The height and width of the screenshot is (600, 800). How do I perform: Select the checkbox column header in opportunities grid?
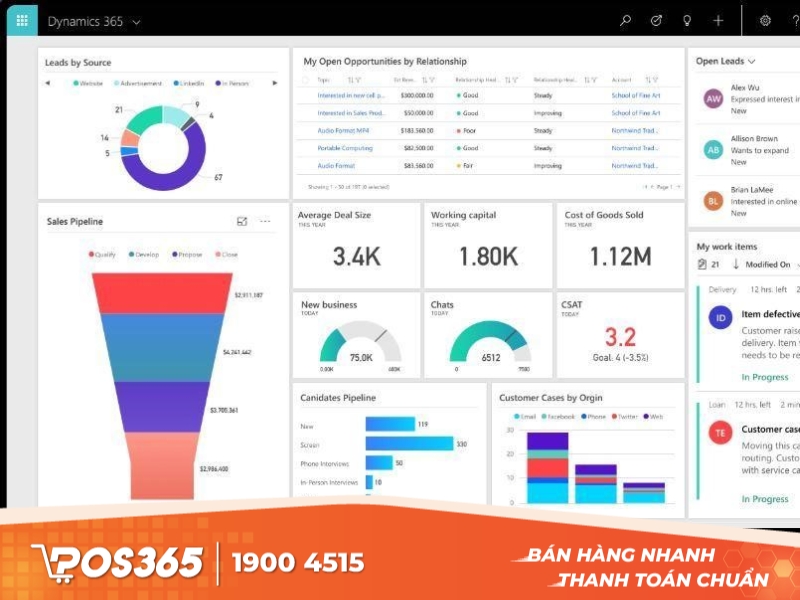pyautogui.click(x=305, y=79)
